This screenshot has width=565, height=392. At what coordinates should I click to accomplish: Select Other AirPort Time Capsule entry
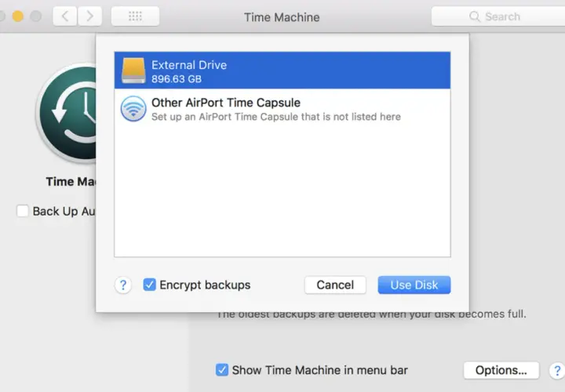tap(282, 109)
